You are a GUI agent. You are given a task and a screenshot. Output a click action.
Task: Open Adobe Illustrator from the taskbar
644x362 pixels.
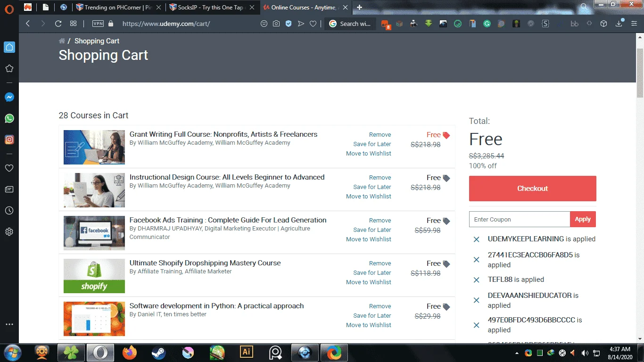pos(246,353)
